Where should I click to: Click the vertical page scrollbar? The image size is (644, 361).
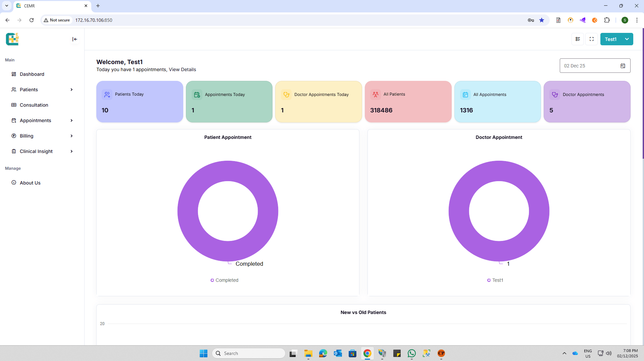(643, 94)
